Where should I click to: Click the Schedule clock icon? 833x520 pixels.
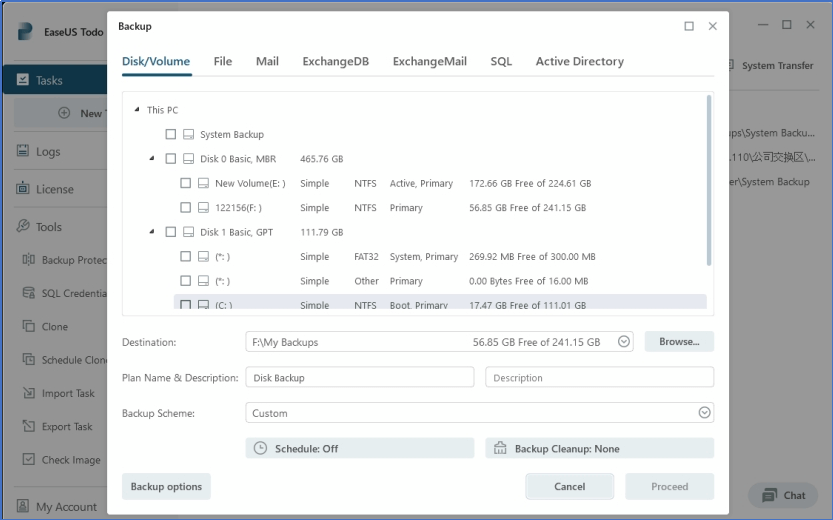pos(261,449)
